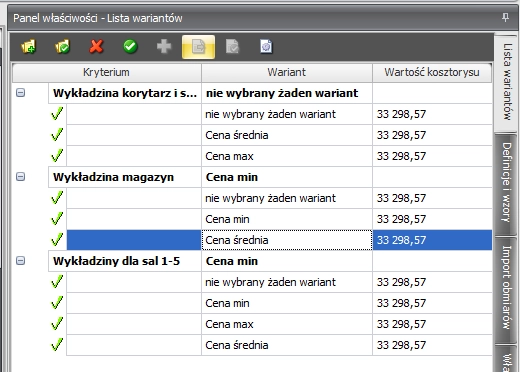This screenshot has height=372, width=520.
Task: Click the red X delete icon
Action: pyautogui.click(x=96, y=47)
